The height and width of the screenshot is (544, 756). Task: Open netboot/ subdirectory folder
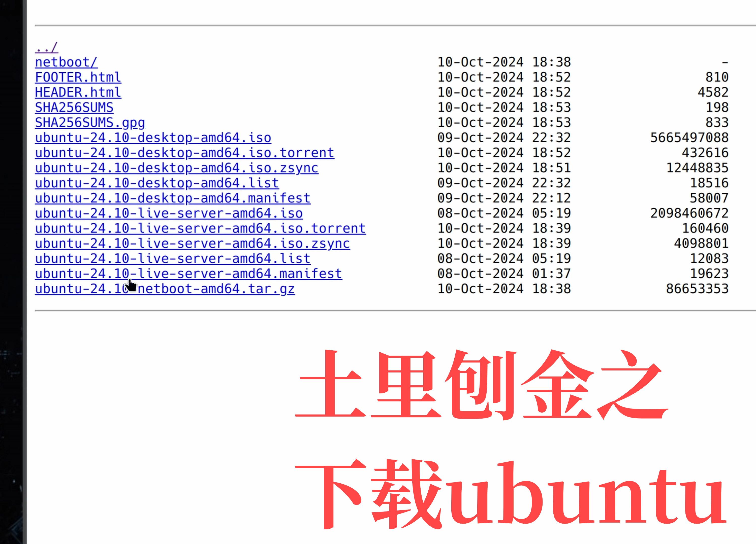66,61
